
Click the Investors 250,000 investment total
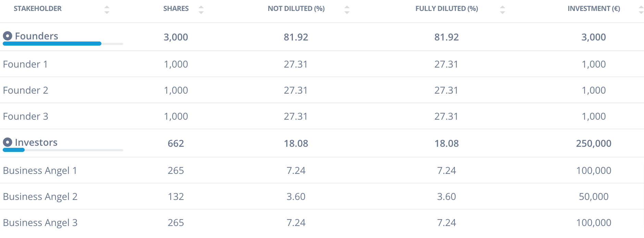point(594,143)
